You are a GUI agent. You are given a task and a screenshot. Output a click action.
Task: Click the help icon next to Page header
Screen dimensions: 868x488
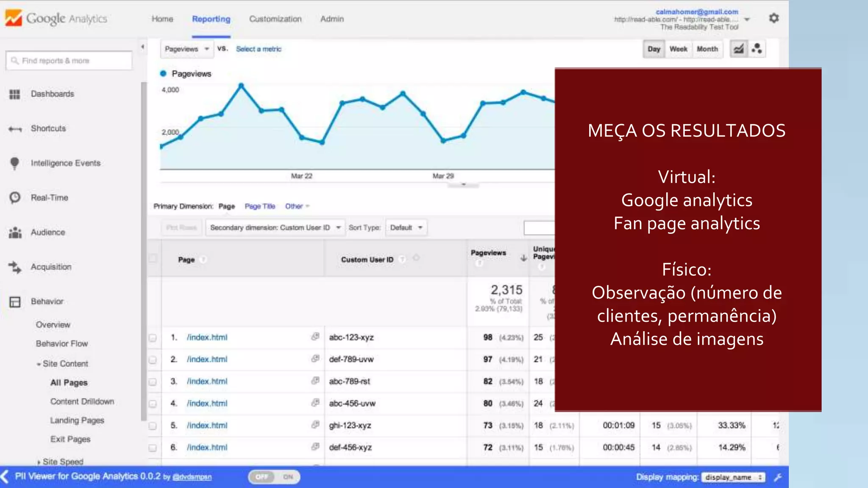[203, 260]
